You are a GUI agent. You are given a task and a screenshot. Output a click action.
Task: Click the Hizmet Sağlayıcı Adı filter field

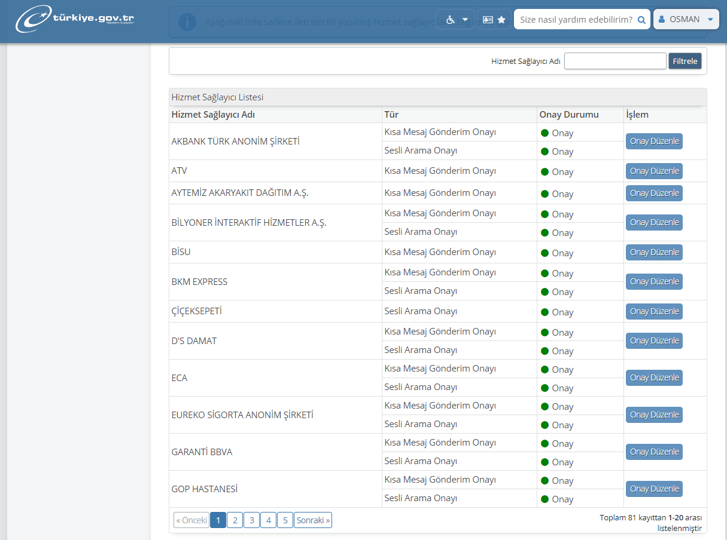(614, 61)
